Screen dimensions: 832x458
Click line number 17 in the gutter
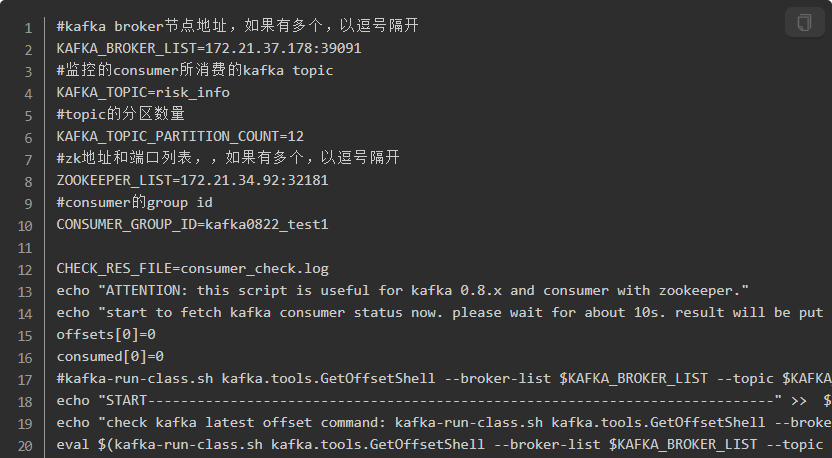point(25,380)
